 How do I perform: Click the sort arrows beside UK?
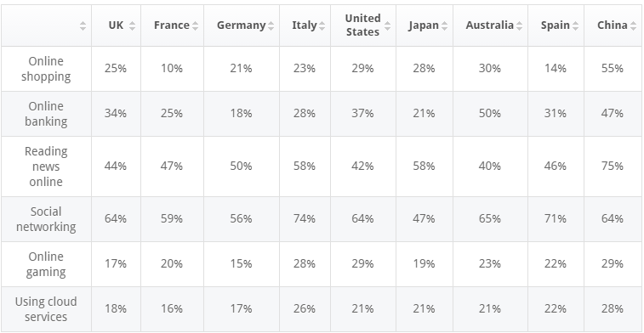[x=132, y=25]
